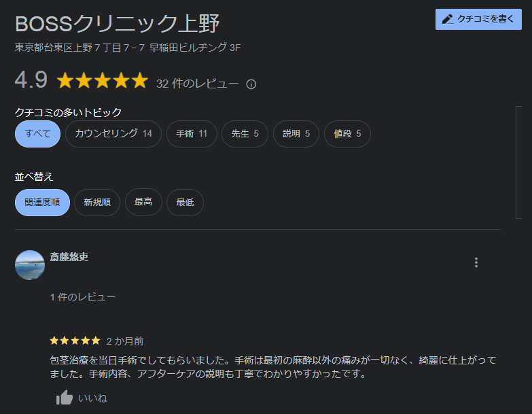Click the reviews panel scrollbar

[518, 162]
